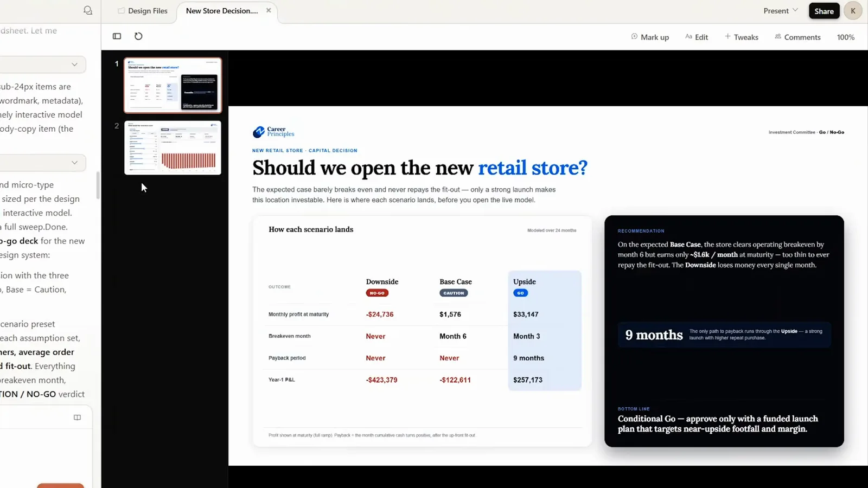This screenshot has height=488, width=868.
Task: Click the K user avatar
Action: pos(853,11)
